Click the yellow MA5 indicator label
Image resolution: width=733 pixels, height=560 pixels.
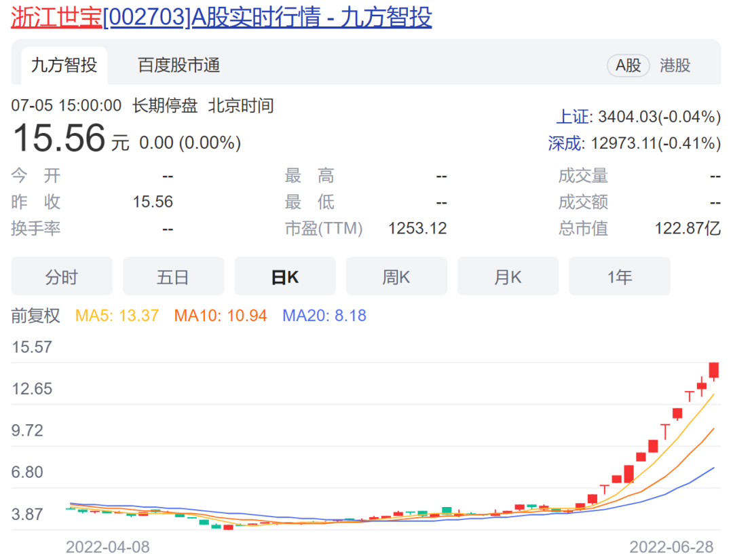(x=117, y=316)
